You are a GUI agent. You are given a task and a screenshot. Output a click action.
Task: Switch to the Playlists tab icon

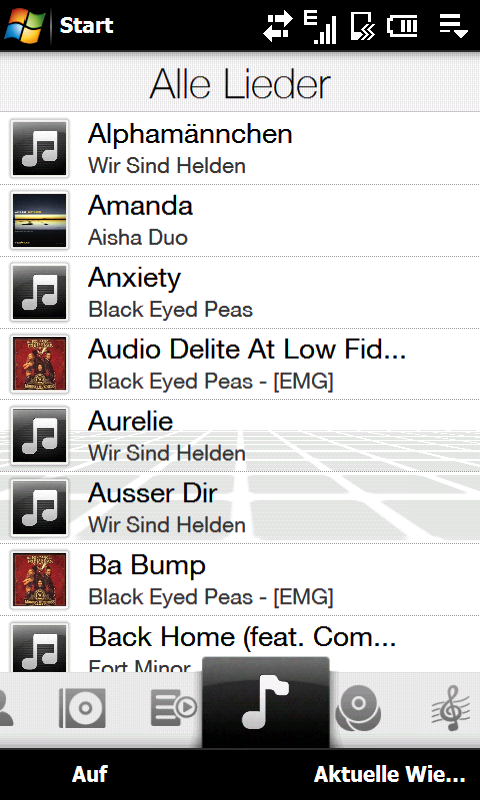[x=174, y=707]
